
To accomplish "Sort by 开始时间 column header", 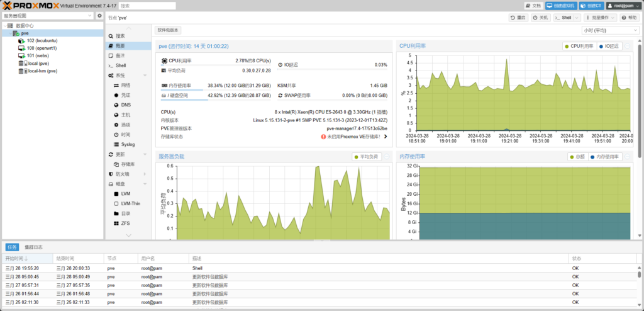I will [27, 258].
